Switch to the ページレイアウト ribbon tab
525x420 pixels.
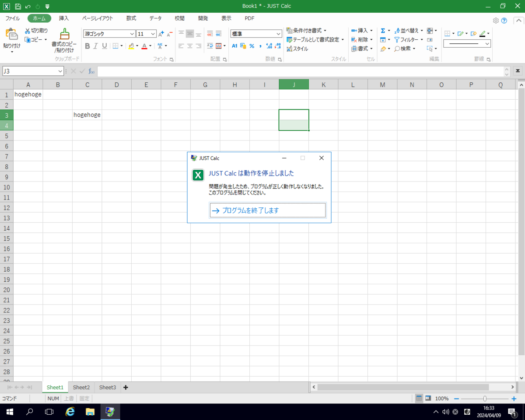[98, 18]
